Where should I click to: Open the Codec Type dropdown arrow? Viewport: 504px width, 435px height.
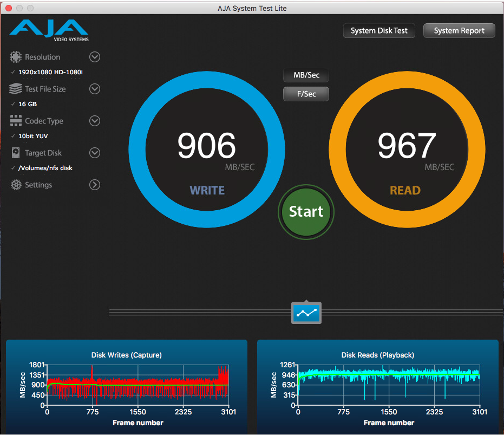coord(95,121)
